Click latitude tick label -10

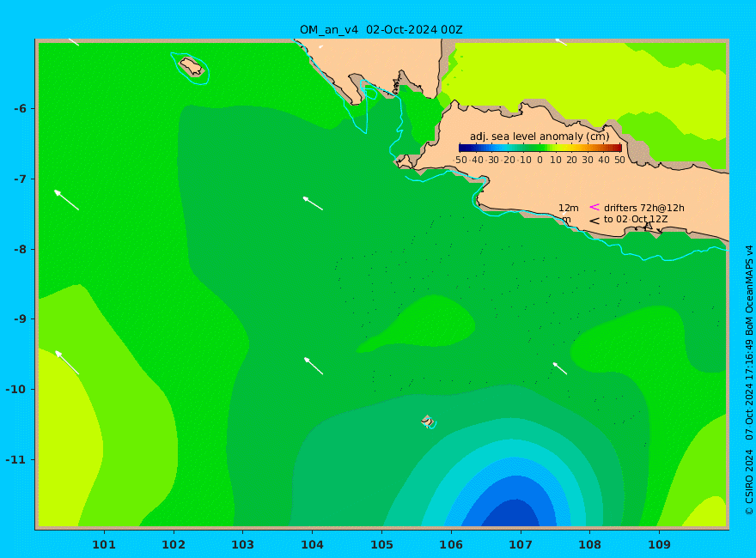click(x=17, y=390)
